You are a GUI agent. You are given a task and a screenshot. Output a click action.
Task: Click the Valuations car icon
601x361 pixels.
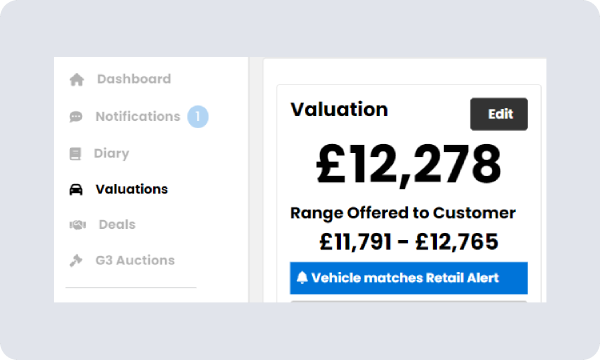76,189
